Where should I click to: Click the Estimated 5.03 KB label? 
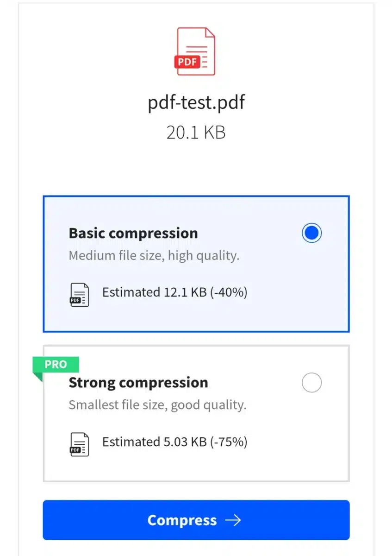coord(176,442)
